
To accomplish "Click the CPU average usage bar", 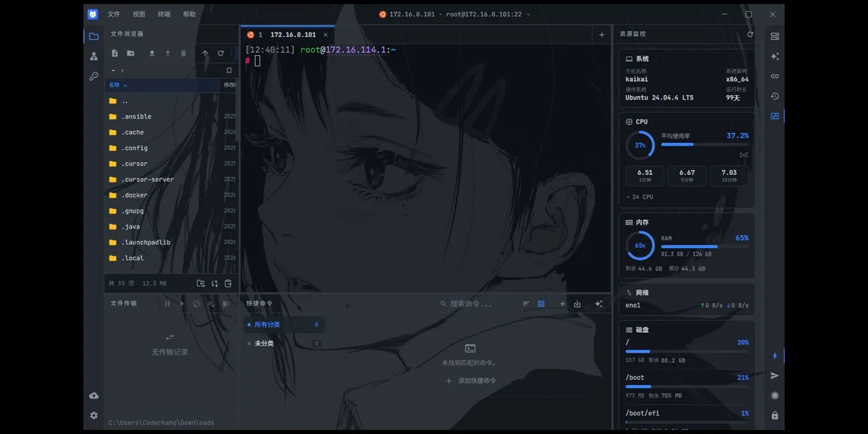I will tap(705, 144).
